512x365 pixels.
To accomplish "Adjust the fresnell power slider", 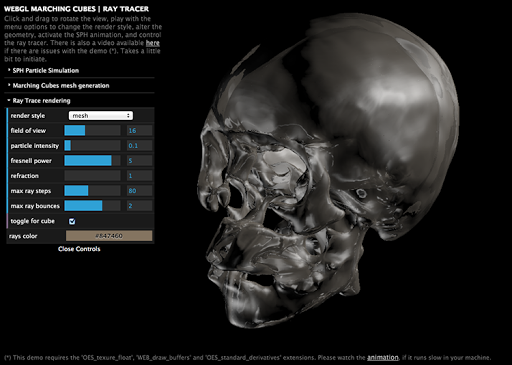I will [92, 160].
